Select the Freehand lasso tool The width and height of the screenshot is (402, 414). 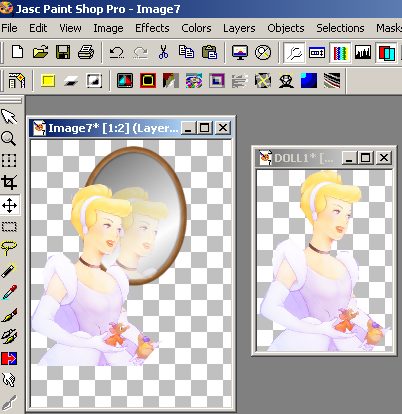coord(9,248)
